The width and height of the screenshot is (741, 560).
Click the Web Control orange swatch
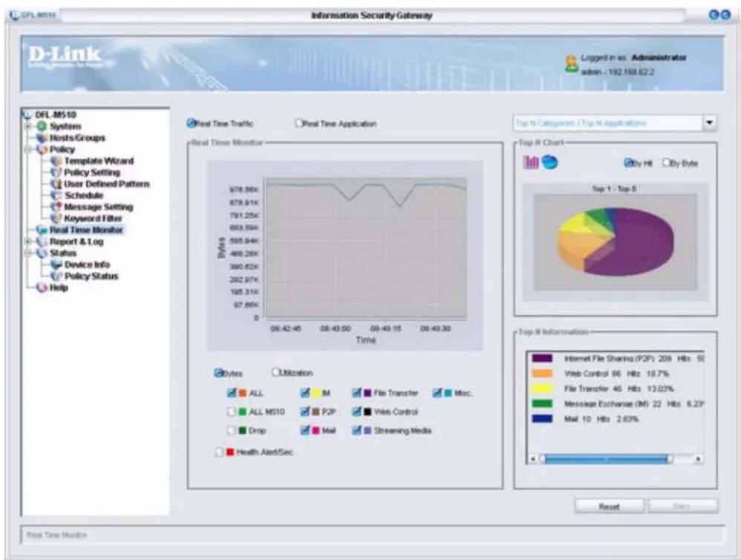pyautogui.click(x=542, y=374)
